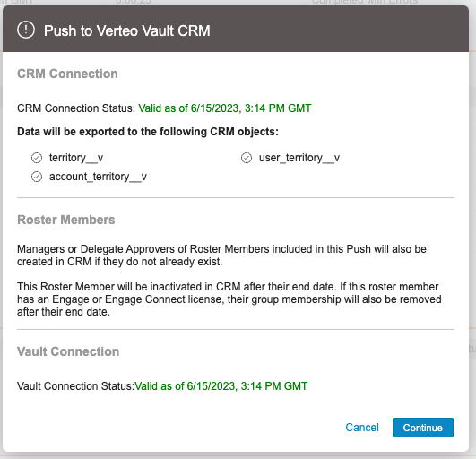Click the green CRM connection valid status text
The image size is (476, 459).
click(x=225, y=108)
